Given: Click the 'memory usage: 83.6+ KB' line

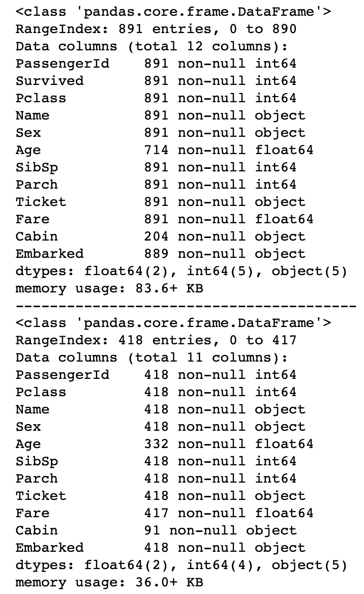Looking at the screenshot, I should 109,288.
